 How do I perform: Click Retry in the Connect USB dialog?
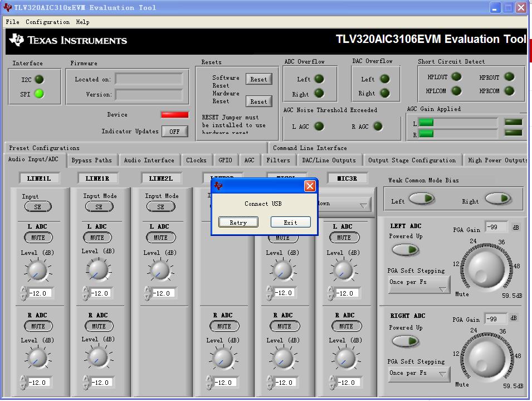[x=238, y=223]
